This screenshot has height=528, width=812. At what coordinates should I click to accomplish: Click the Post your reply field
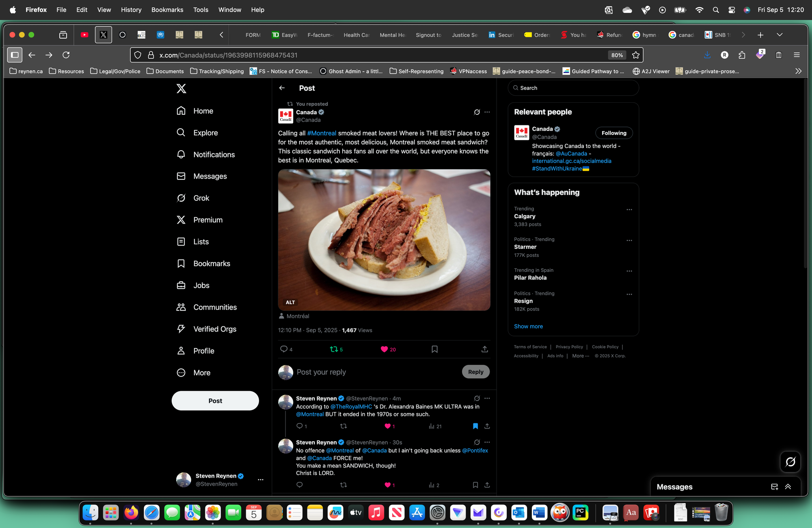tap(376, 372)
